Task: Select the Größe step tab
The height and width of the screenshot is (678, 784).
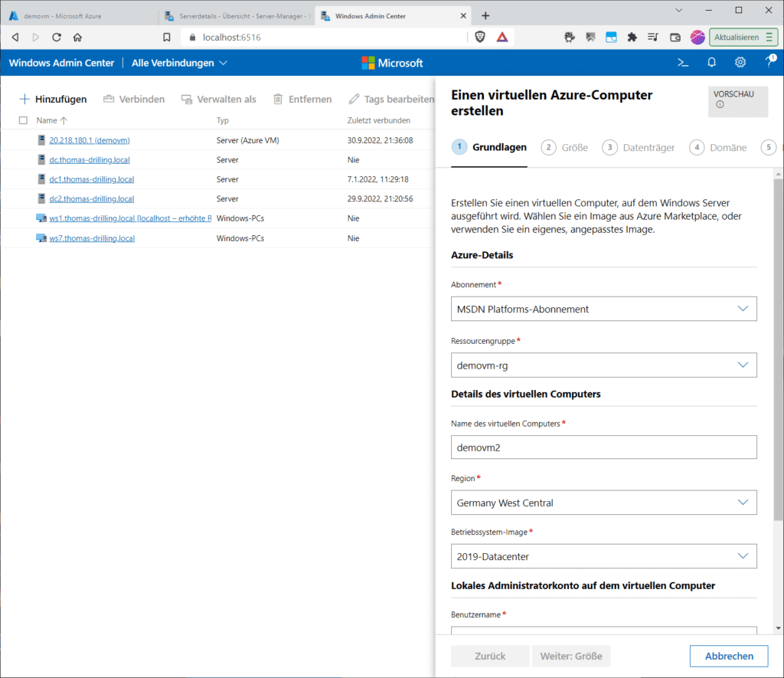Action: pos(564,148)
